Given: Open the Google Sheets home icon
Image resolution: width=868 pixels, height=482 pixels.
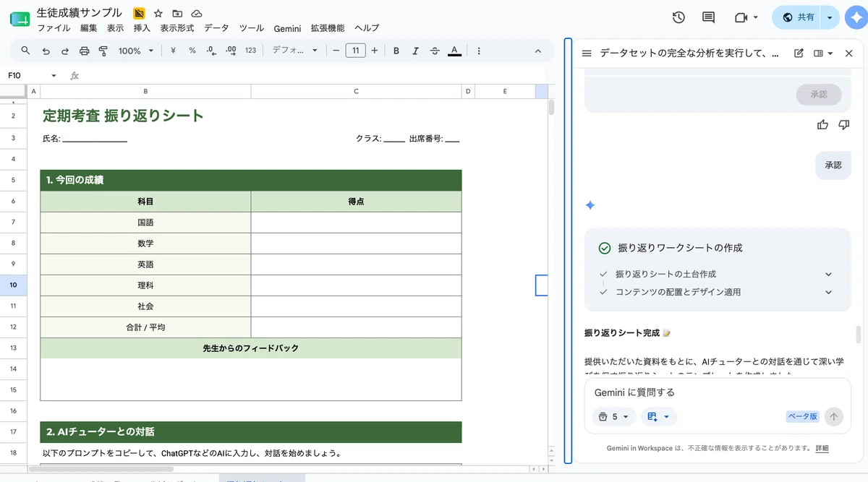Looking at the screenshot, I should pos(20,20).
